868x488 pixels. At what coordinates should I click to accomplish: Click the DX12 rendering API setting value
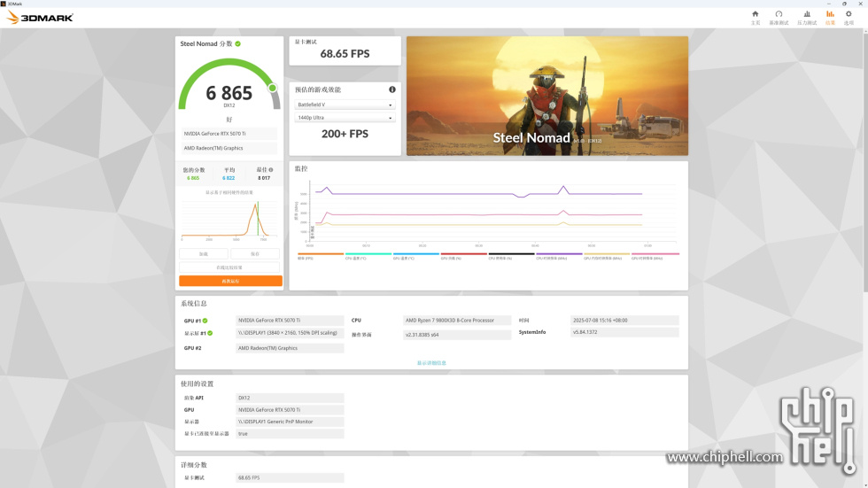click(290, 398)
